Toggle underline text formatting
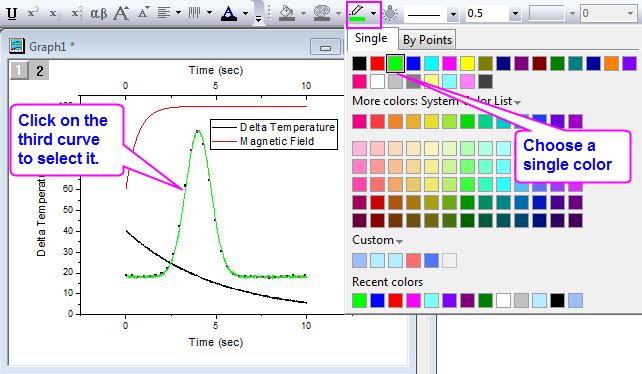This screenshot has height=374, width=642. pos(12,14)
